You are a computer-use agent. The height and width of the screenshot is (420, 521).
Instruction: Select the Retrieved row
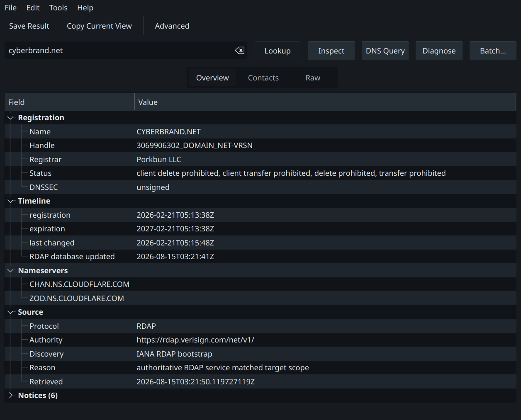260,382
